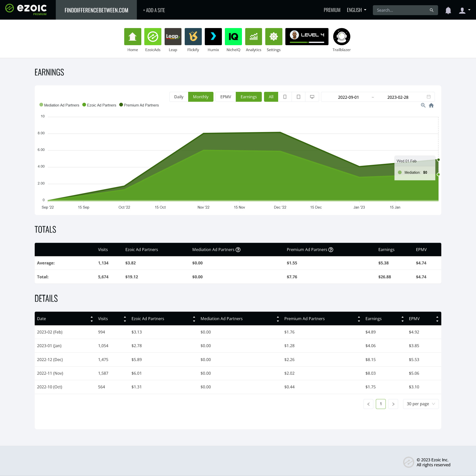Select the FINDDIFFERENCEBETWEEN.COM site tab
476x476 pixels.
coord(96,10)
